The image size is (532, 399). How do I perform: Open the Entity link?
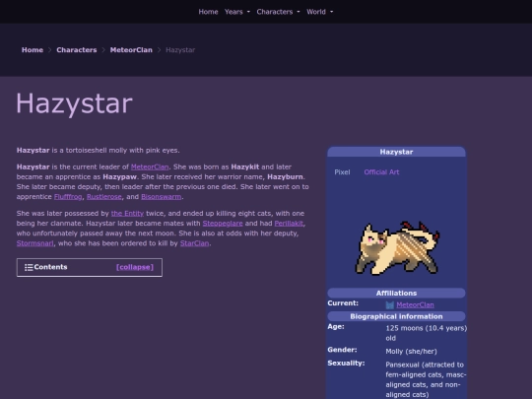tap(127, 214)
